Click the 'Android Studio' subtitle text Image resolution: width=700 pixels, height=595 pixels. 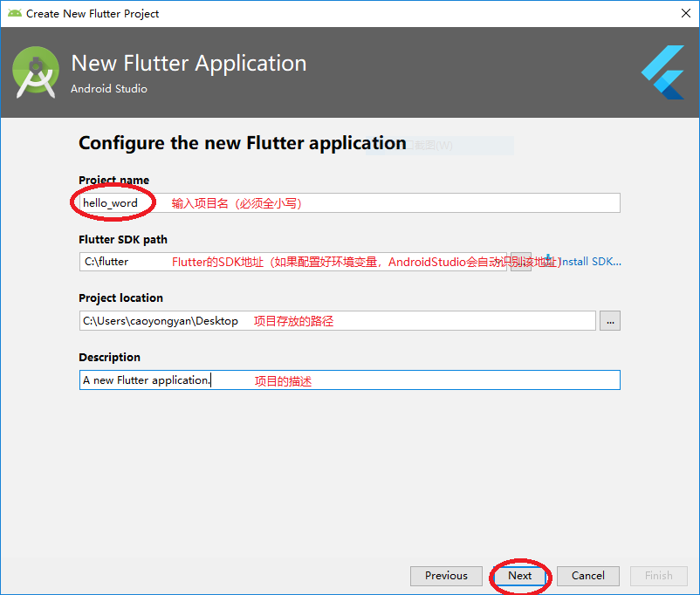click(109, 89)
